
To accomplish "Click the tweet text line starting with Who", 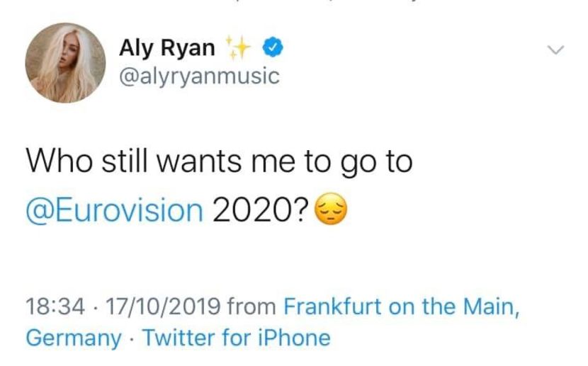I will 219,162.
